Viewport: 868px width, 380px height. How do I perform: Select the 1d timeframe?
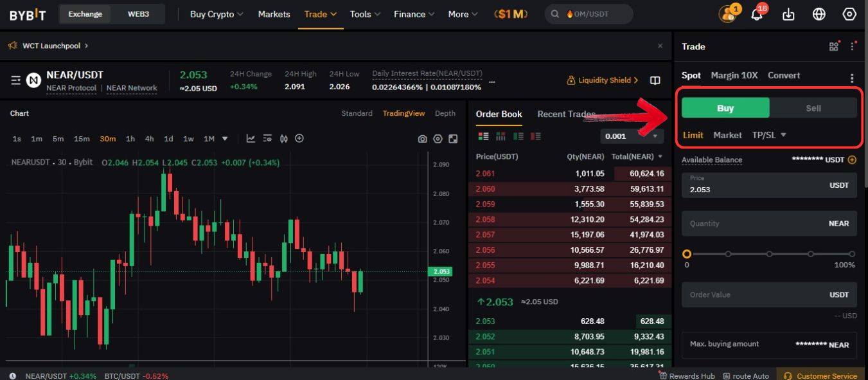pyautogui.click(x=168, y=139)
